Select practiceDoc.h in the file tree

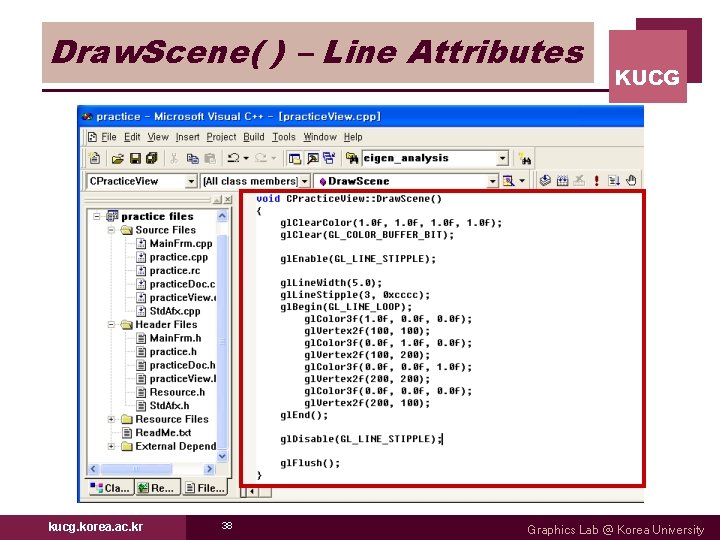(182, 365)
